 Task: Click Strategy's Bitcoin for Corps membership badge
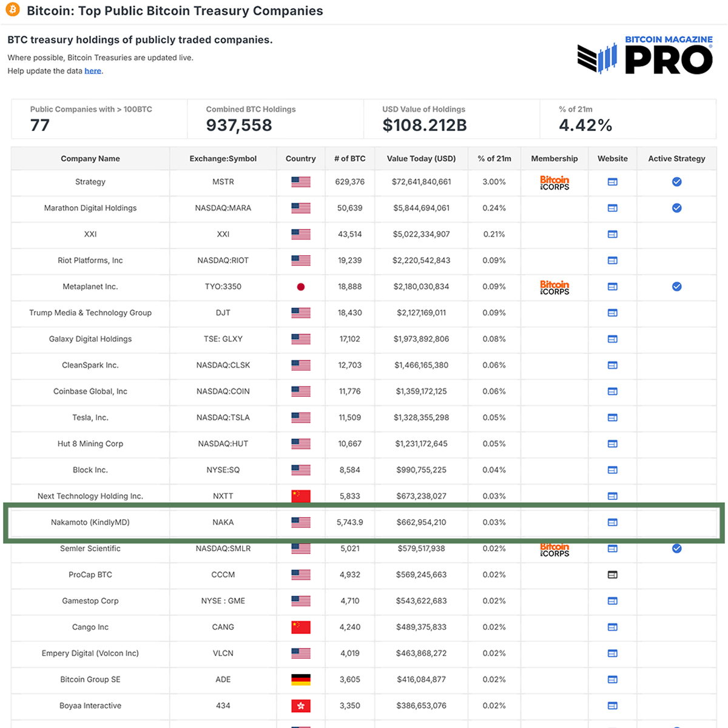pyautogui.click(x=554, y=183)
